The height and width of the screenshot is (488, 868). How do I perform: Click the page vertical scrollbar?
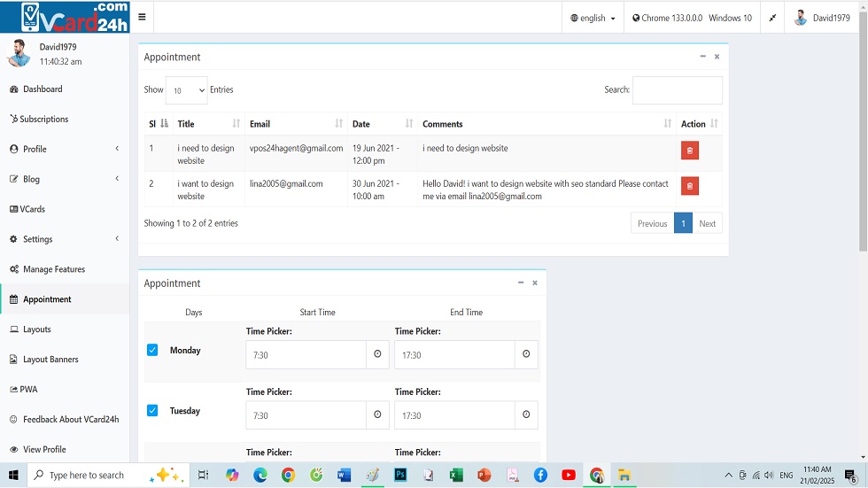click(863, 133)
